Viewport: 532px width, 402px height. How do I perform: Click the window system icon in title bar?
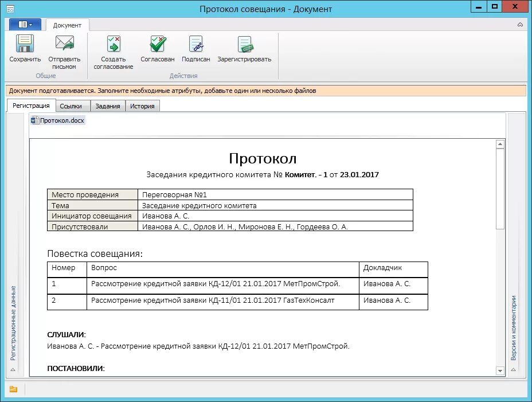tap(10, 9)
